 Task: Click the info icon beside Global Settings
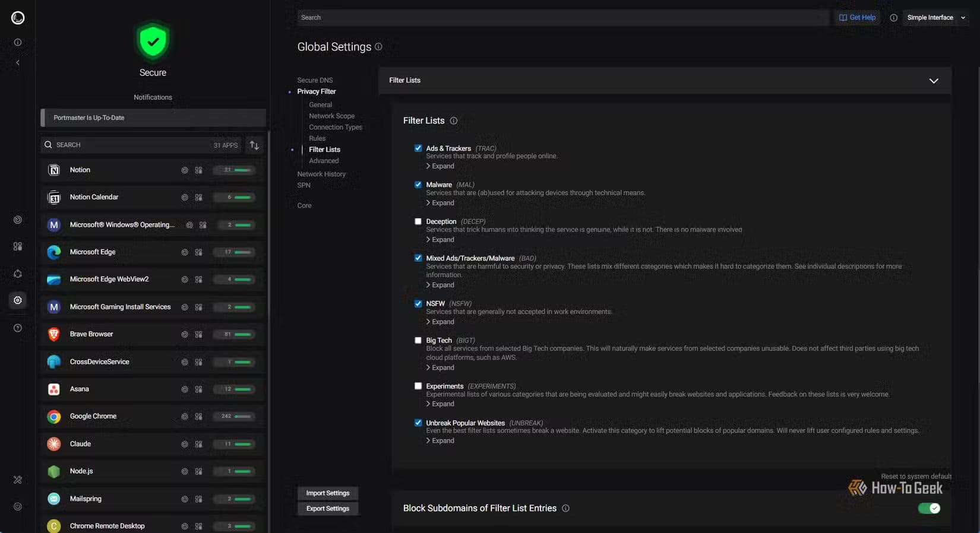pyautogui.click(x=378, y=47)
